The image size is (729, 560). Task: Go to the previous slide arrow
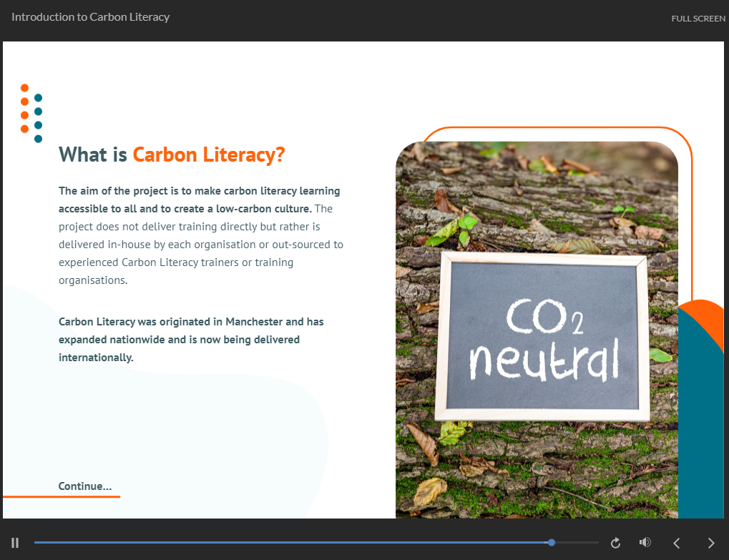coord(677,543)
